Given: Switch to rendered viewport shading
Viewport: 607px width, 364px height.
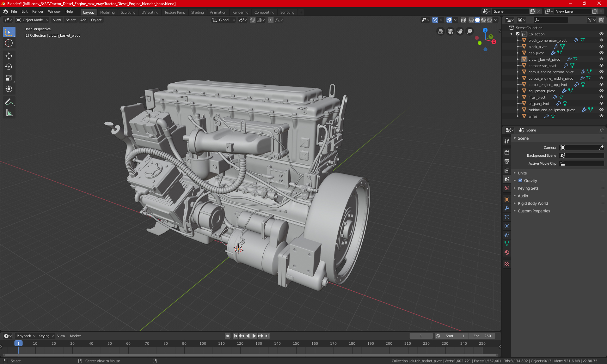Looking at the screenshot, I should tap(489, 20).
